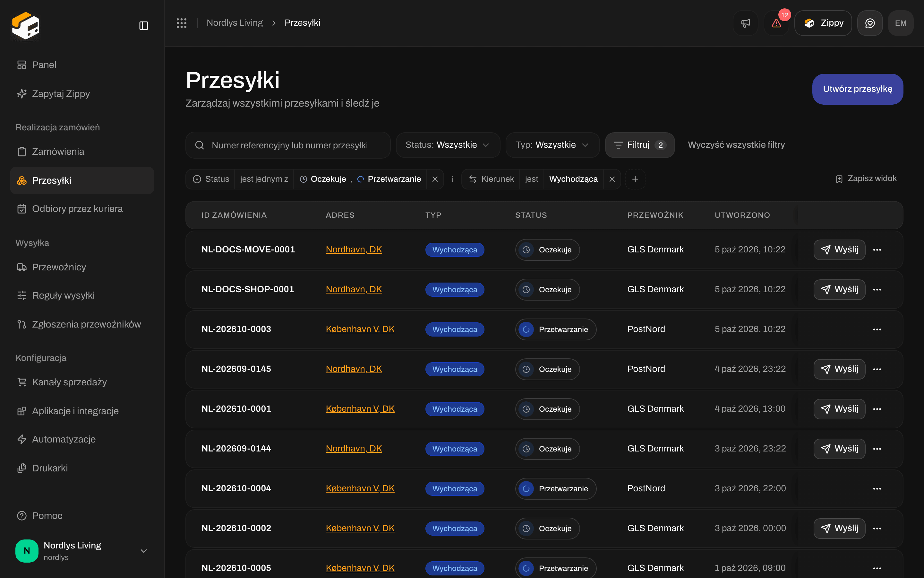This screenshot has height=578, width=924.
Task: Click Wyślij for NL-202610-0001
Action: pos(839,409)
